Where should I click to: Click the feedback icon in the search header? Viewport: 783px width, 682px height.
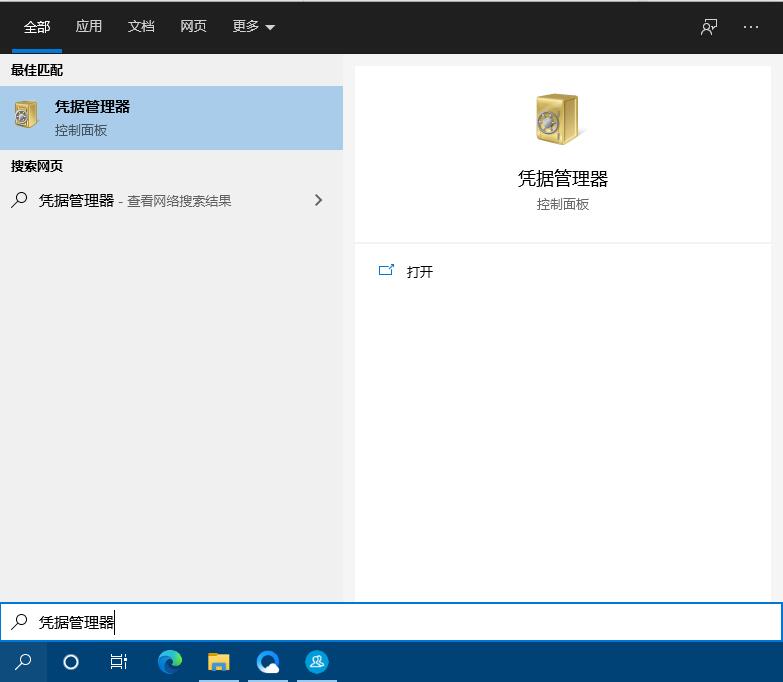(709, 27)
